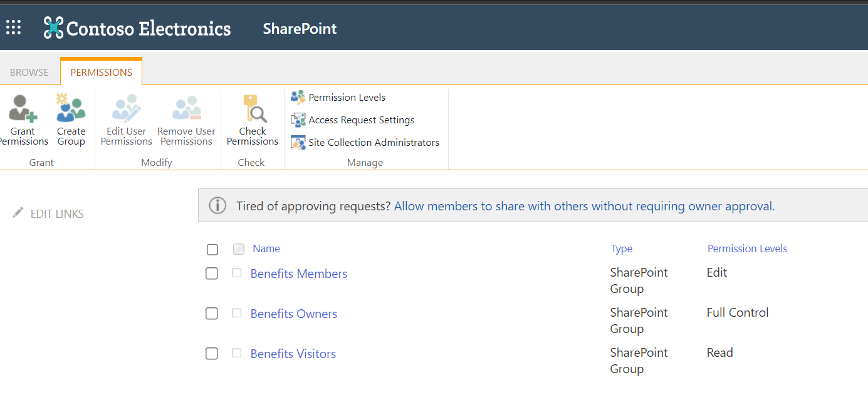The height and width of the screenshot is (410, 868).
Task: Click the EDIT LINKS link
Action: pos(57,213)
